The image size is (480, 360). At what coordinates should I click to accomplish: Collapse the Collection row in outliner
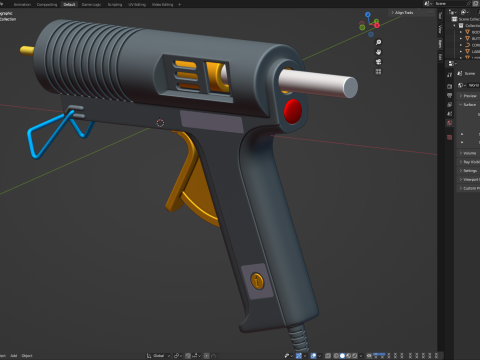[454, 26]
